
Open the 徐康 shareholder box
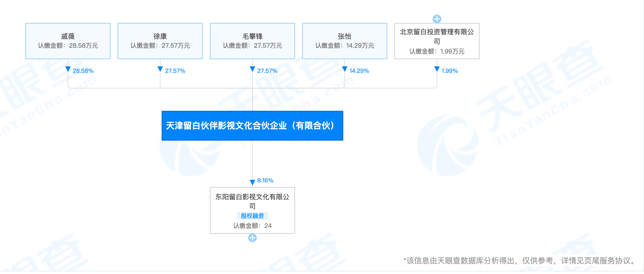[160, 41]
